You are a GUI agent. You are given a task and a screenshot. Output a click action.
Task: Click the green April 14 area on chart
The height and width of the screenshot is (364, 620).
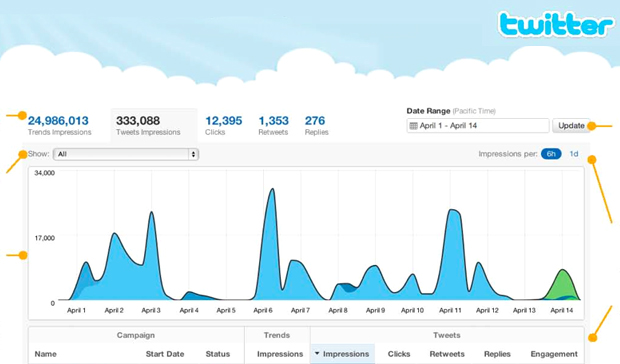tap(562, 283)
